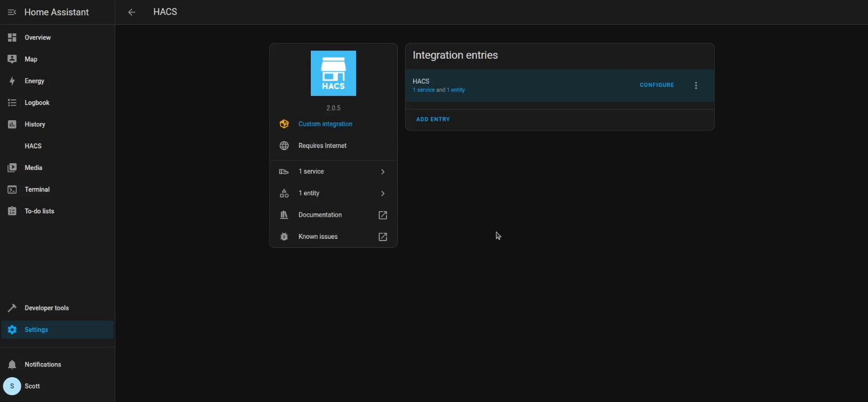Click the Overview dashboard icon
The width and height of the screenshot is (868, 402).
click(12, 38)
